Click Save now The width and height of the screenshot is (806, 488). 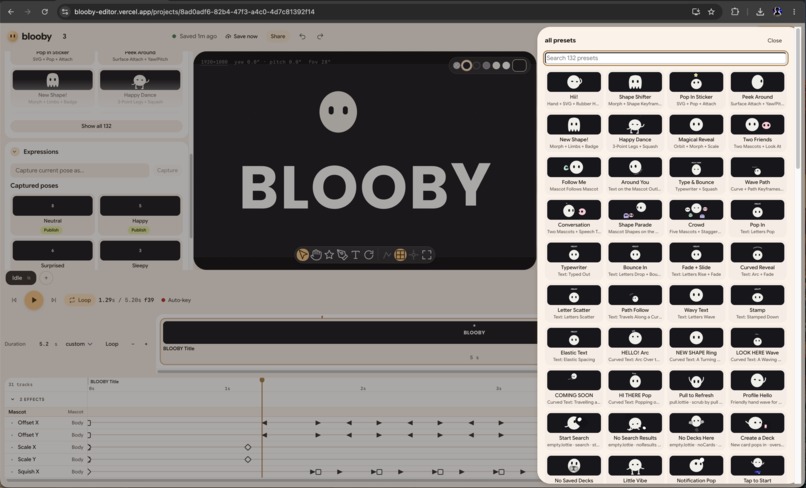tap(242, 37)
